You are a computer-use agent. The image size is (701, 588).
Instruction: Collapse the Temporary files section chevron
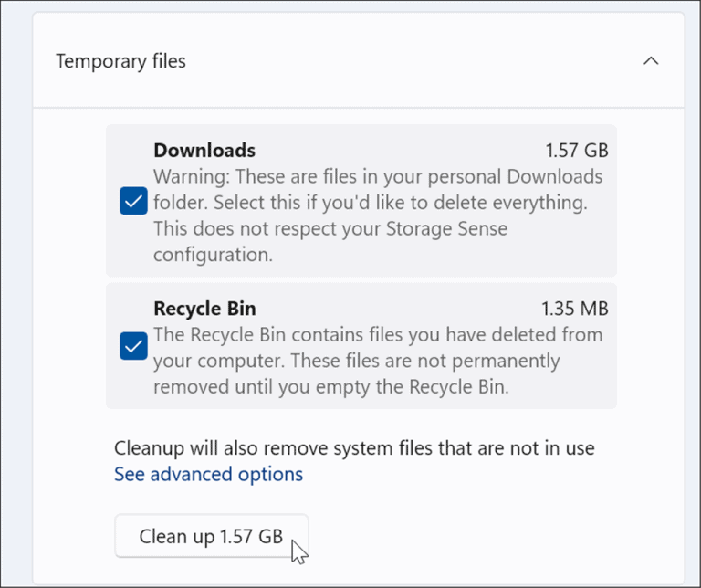coord(651,61)
